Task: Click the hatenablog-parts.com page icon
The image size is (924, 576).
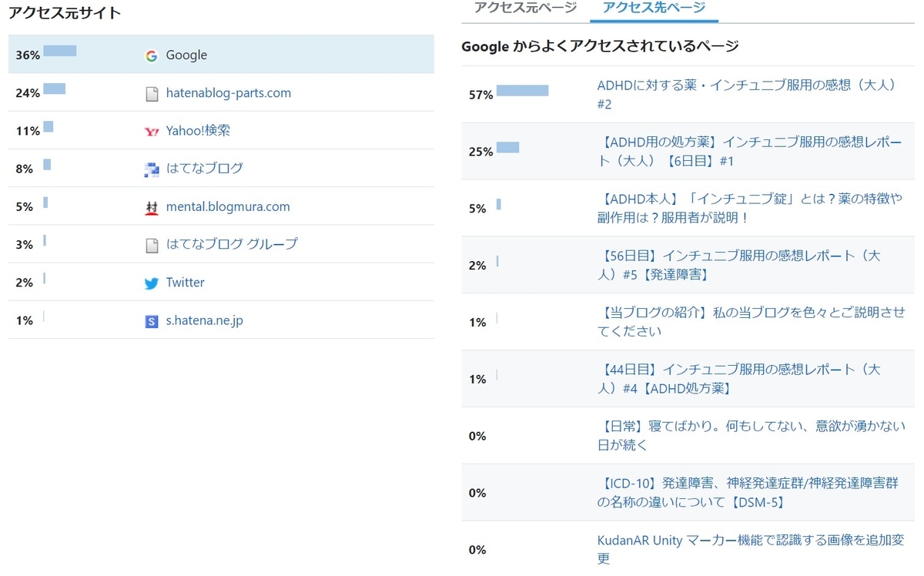Action: coord(152,94)
